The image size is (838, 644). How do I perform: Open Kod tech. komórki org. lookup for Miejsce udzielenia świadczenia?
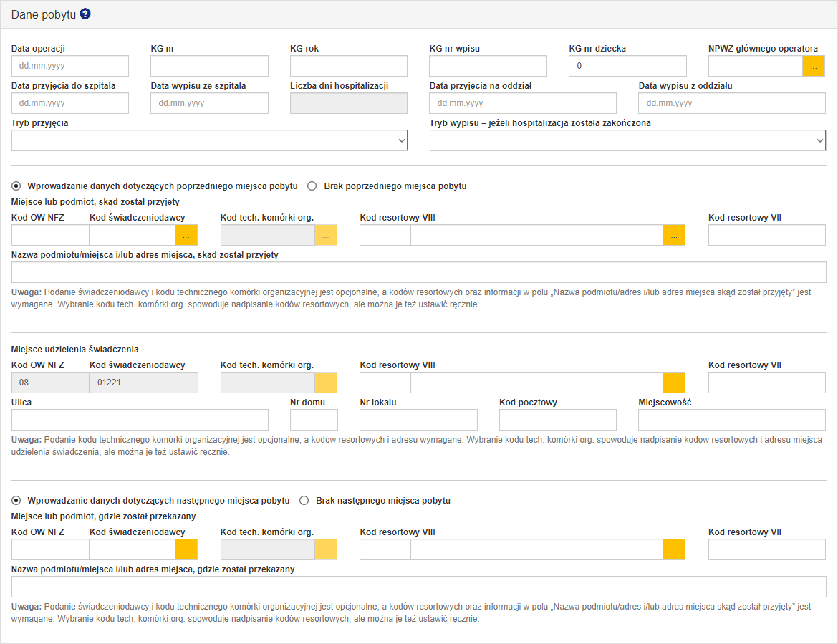326,383
